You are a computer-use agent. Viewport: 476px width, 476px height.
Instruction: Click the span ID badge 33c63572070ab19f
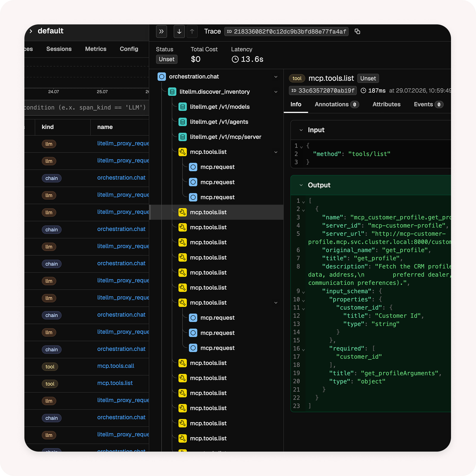pyautogui.click(x=323, y=90)
